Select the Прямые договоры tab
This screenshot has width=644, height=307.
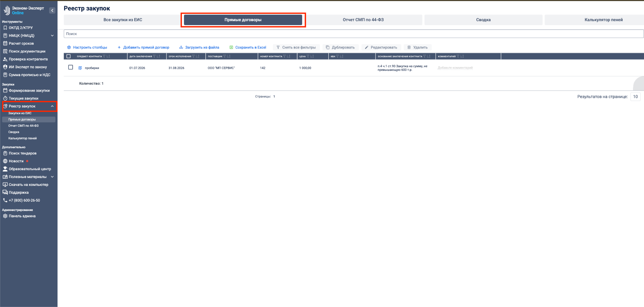pos(243,20)
